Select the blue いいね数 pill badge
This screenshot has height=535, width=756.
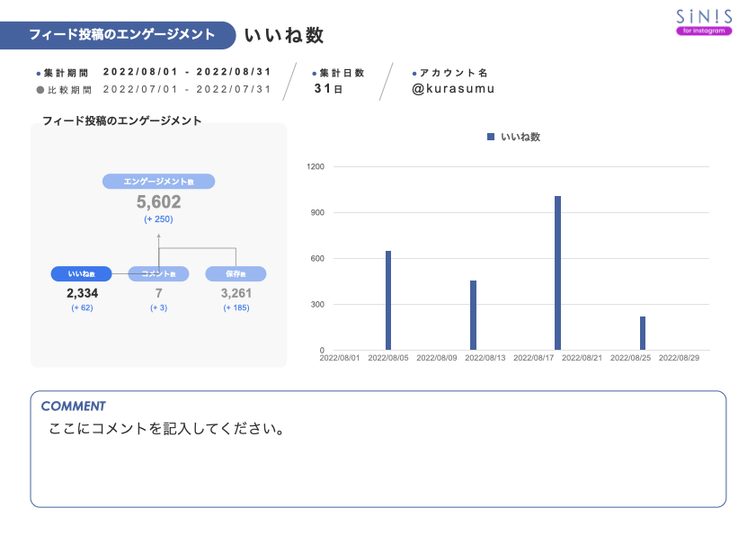(82, 273)
